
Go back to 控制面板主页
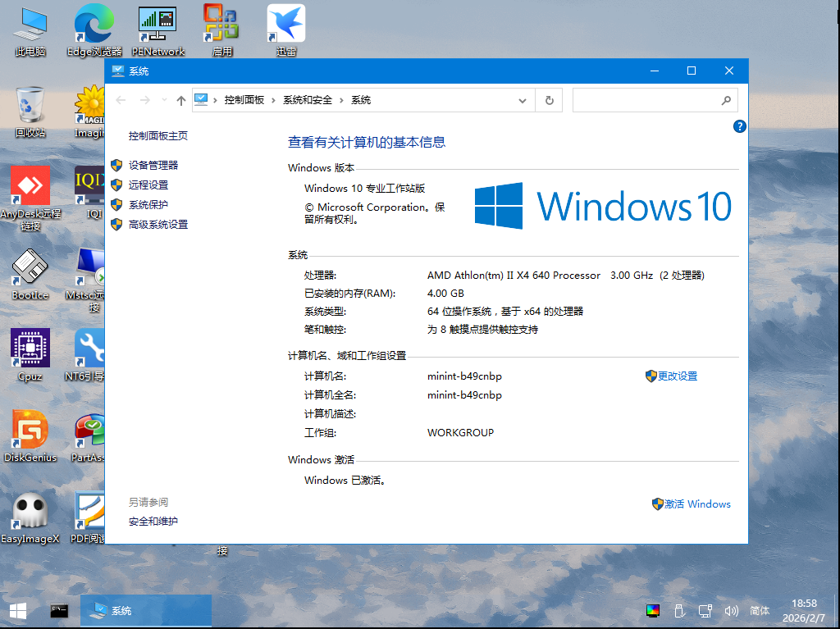[x=159, y=136]
